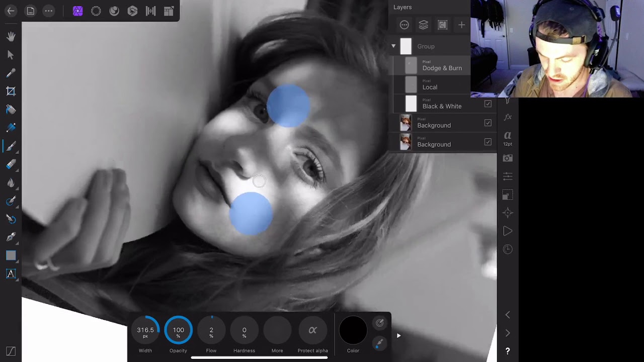644x362 pixels.
Task: Go back with the top-left arrow
Action: 11,11
